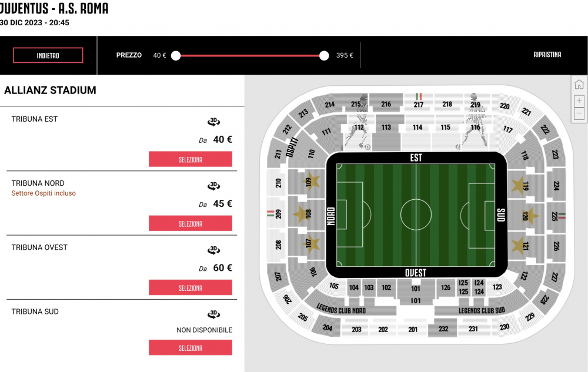The width and height of the screenshot is (588, 372).
Task: Click maximum price slider handle
Action: [x=325, y=56]
